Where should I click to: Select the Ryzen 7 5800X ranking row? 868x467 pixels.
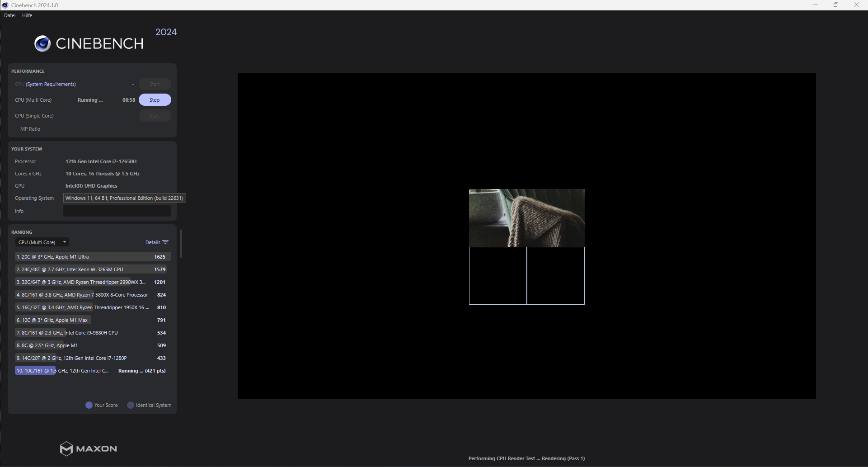93,295
